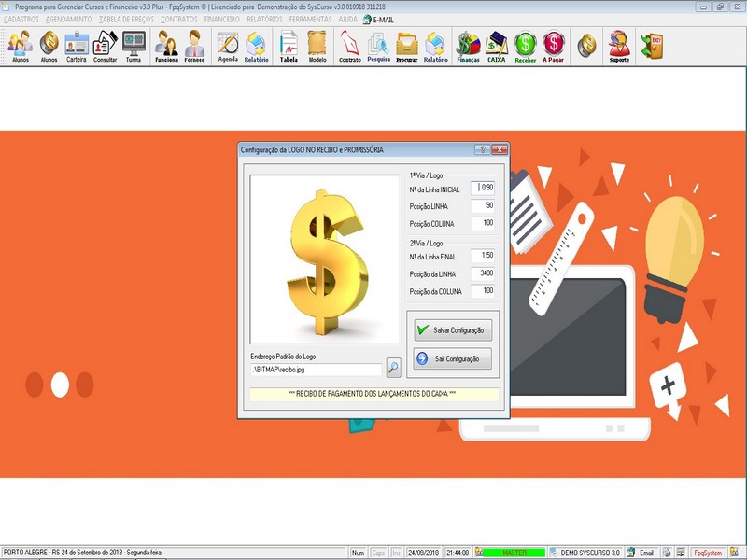Close the Configuração da LOGO dialog

tap(500, 149)
